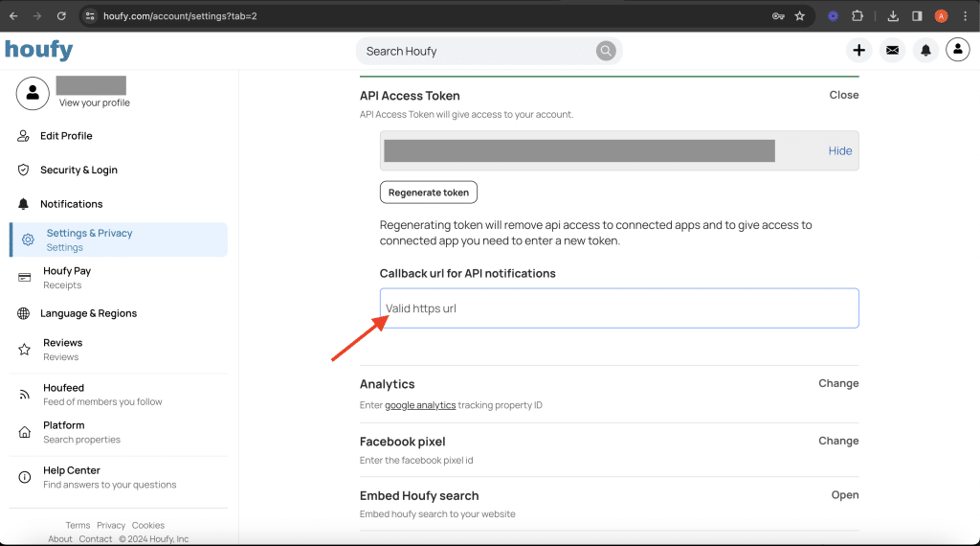Click the plus create icon
This screenshot has height=546, width=980.
click(858, 50)
